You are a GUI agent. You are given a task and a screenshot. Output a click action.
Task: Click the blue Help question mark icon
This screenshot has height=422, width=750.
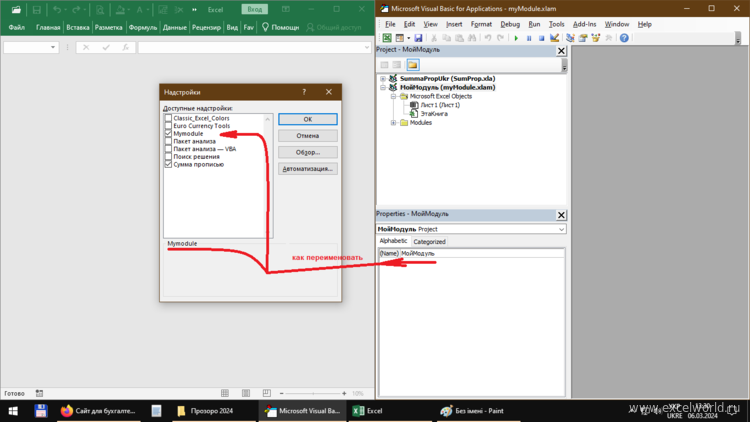tap(624, 38)
